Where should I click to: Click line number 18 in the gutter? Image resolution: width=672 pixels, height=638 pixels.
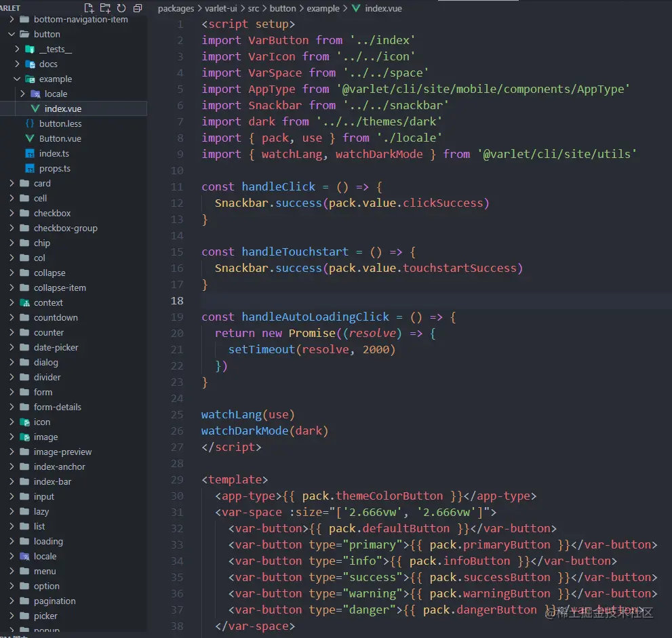(177, 301)
